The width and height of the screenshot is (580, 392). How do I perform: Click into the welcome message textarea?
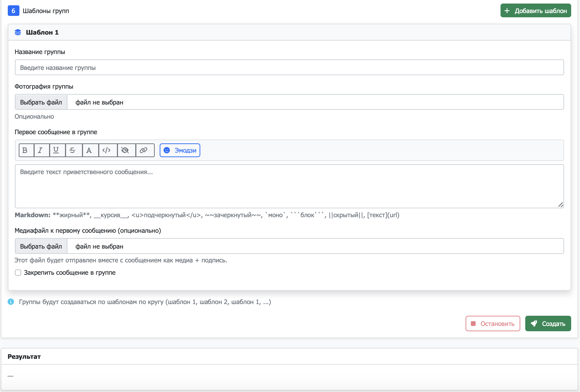pos(289,186)
